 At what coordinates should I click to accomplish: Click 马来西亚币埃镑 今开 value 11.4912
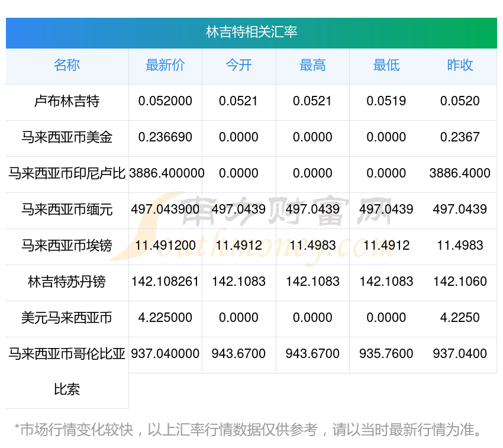(238, 246)
